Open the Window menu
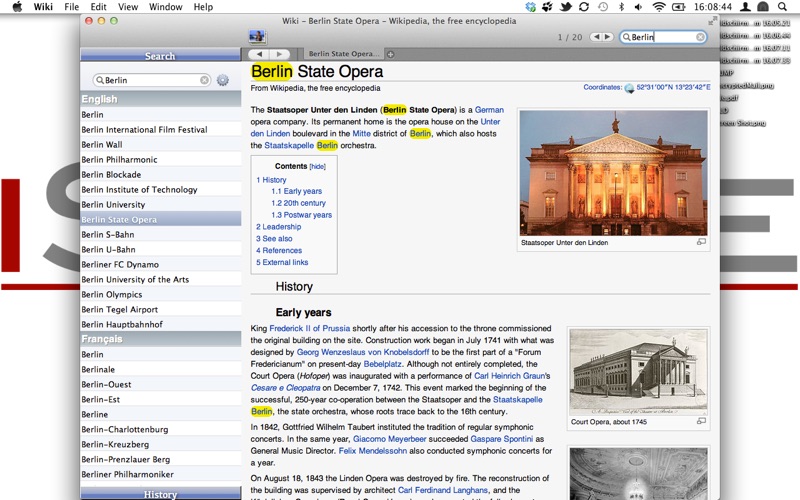The width and height of the screenshot is (800, 500). click(166, 7)
